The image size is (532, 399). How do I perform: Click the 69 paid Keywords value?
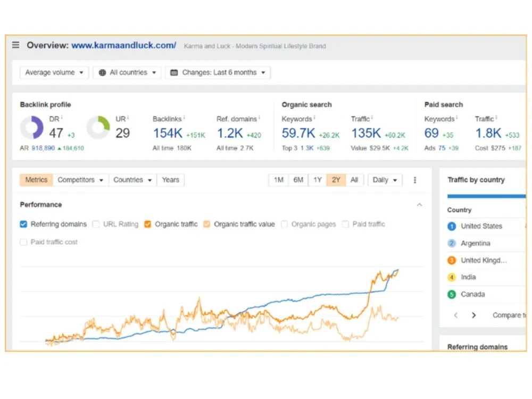click(431, 134)
